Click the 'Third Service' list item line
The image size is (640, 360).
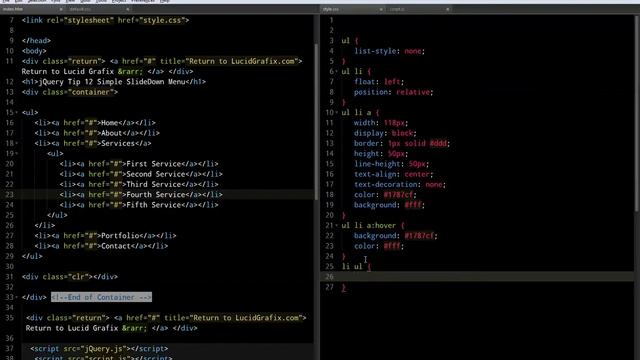139,184
